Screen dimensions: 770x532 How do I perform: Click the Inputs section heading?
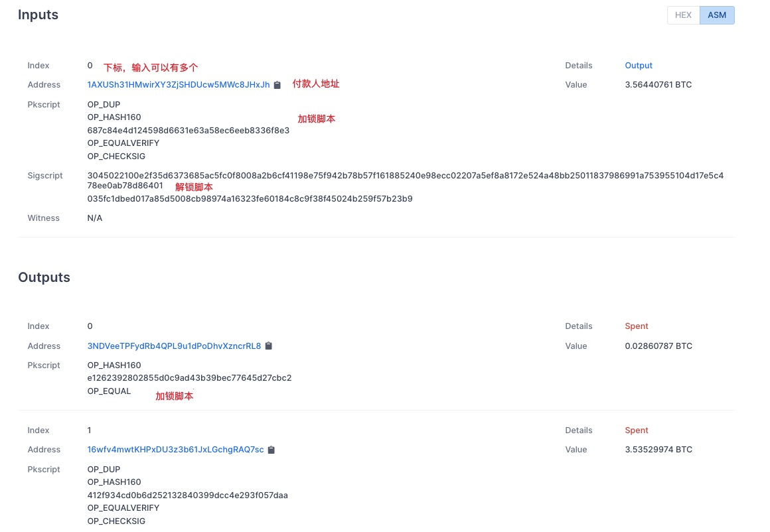click(x=38, y=15)
